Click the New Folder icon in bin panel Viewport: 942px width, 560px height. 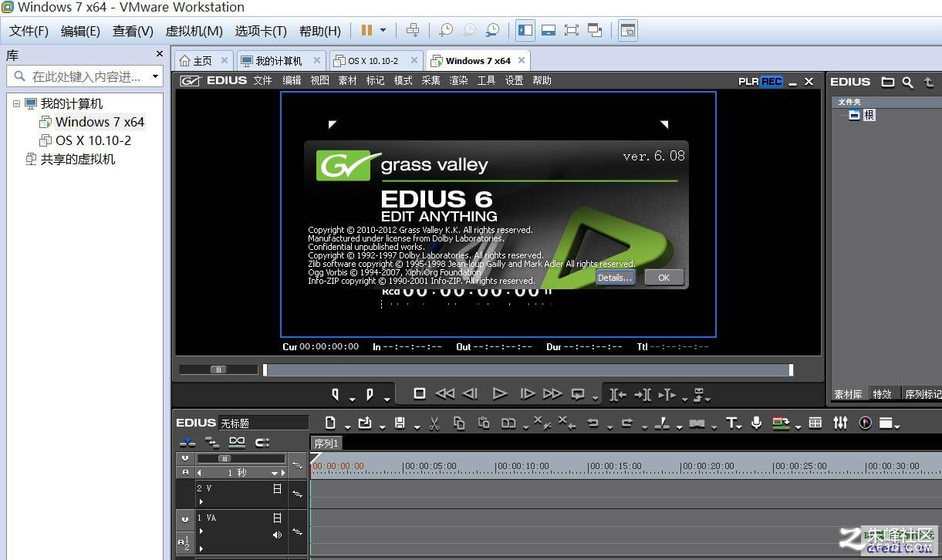pyautogui.click(x=888, y=82)
